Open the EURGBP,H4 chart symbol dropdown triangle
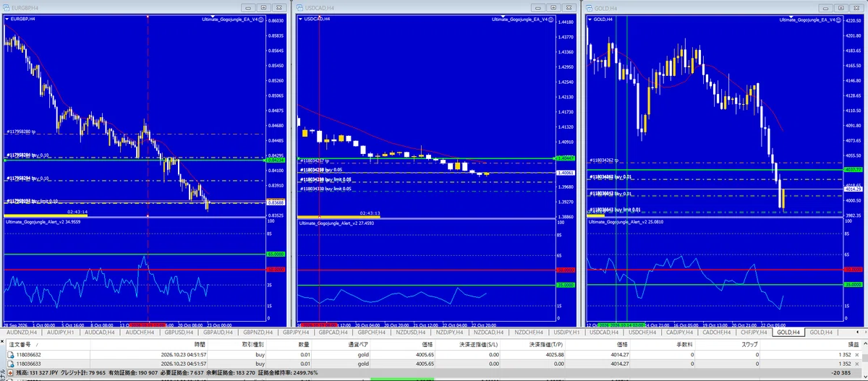This screenshot has height=381, width=868. click(x=6, y=19)
